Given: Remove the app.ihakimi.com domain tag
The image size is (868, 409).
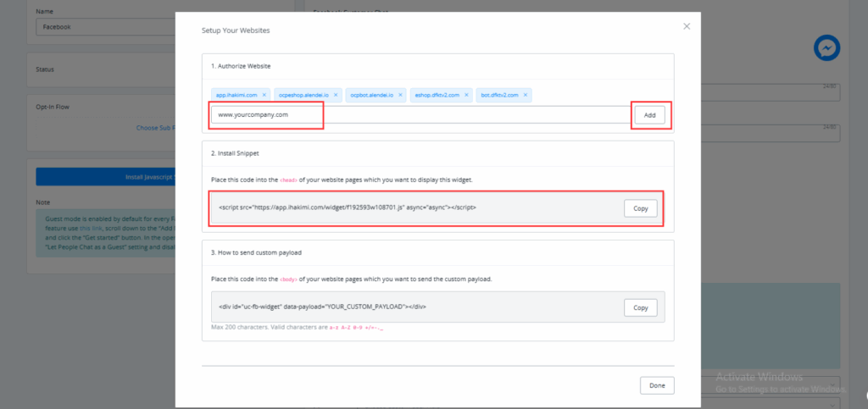Looking at the screenshot, I should [x=264, y=95].
